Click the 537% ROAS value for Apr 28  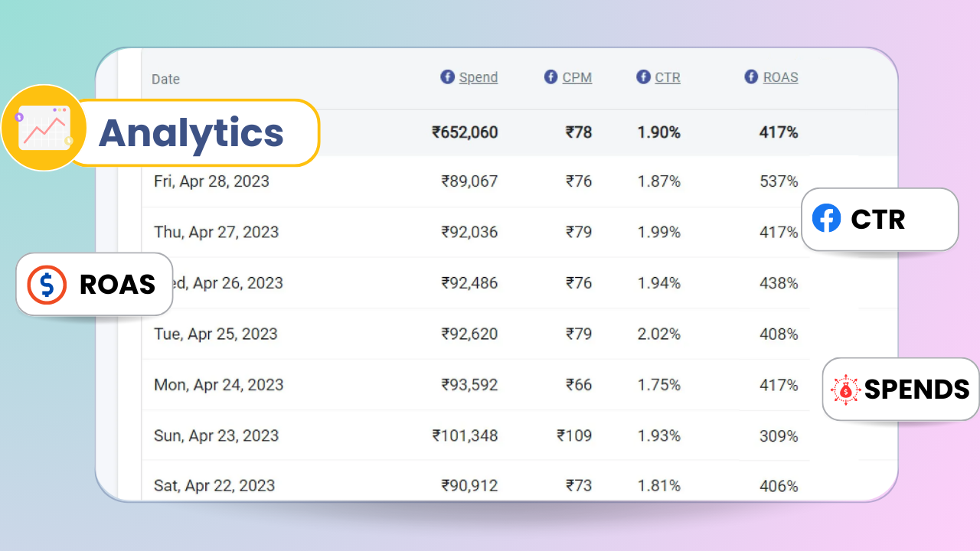(779, 181)
